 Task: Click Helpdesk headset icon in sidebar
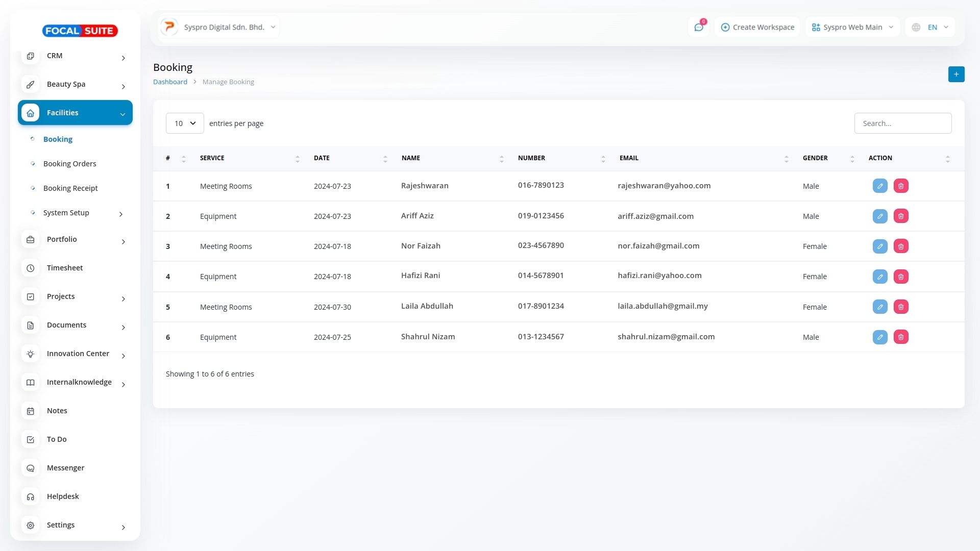(x=31, y=497)
